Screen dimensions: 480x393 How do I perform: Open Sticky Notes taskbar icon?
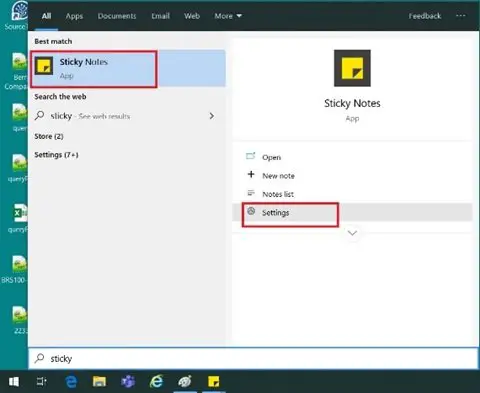coord(213,381)
